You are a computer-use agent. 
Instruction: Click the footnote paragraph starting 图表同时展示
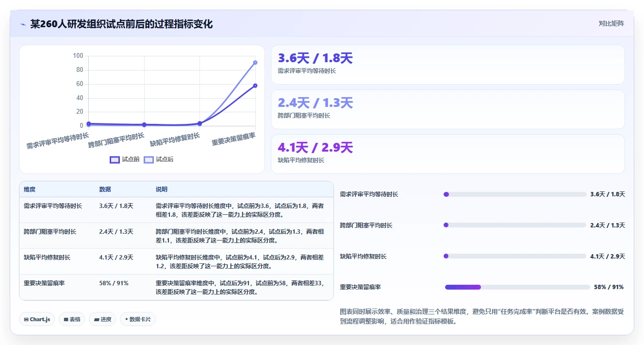482,316
